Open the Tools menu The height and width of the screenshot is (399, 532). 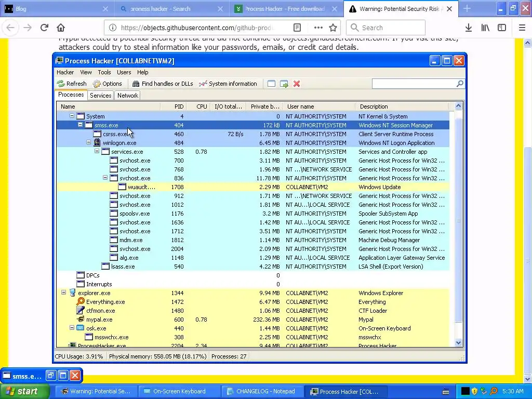coord(104,72)
